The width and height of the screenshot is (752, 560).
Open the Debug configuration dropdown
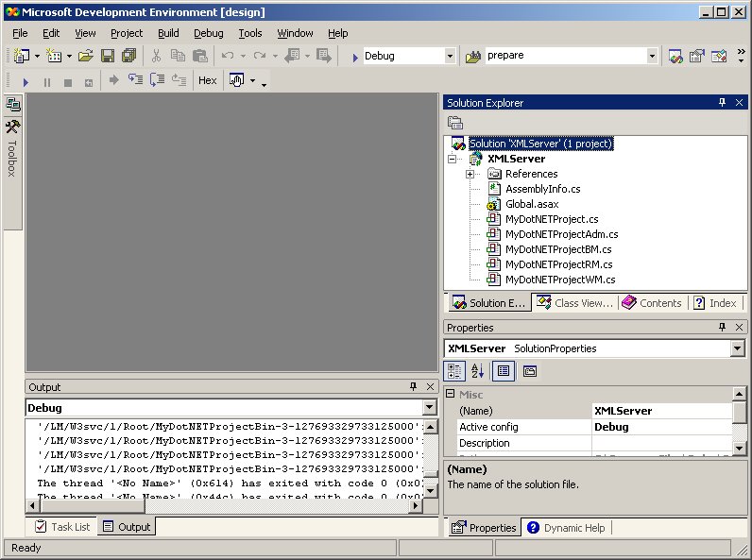click(450, 56)
